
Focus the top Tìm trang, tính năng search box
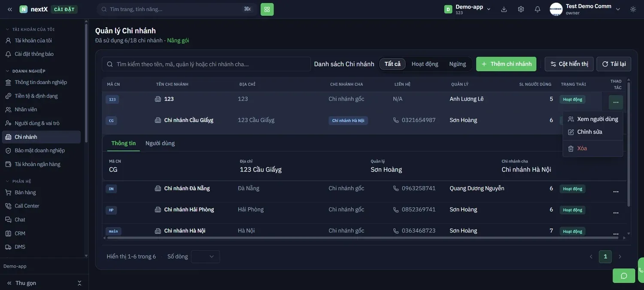click(177, 9)
